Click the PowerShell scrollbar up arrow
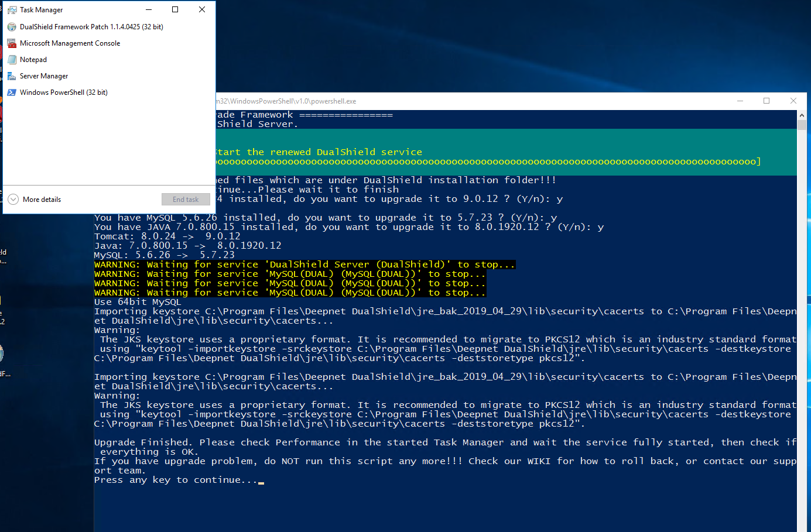The width and height of the screenshot is (811, 532). pyautogui.click(x=802, y=115)
